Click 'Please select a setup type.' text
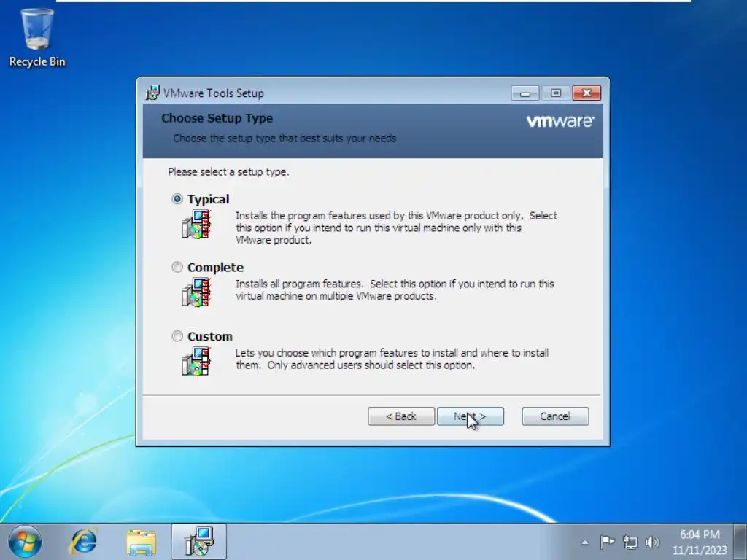The width and height of the screenshot is (747, 560). click(228, 172)
